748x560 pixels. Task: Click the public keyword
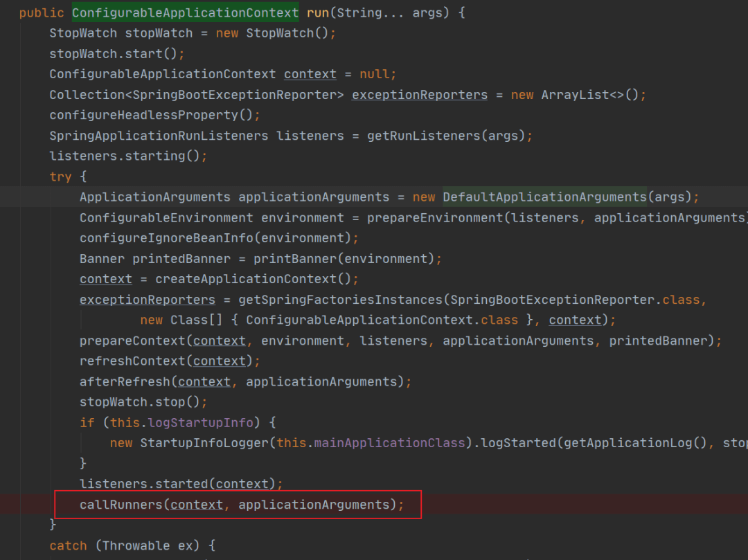pyautogui.click(x=42, y=13)
